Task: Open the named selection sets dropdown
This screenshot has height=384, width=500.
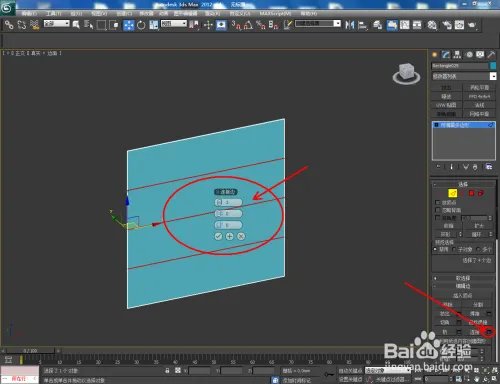Action: 318,24
